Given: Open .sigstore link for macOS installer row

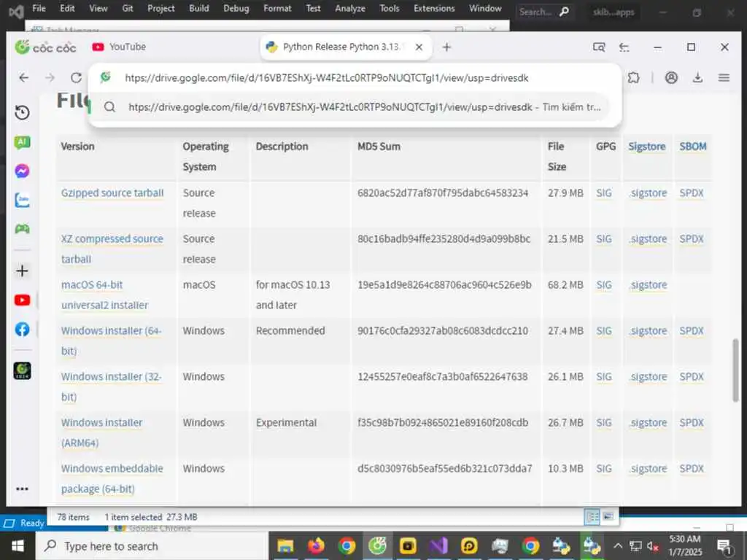Looking at the screenshot, I should point(648,285).
